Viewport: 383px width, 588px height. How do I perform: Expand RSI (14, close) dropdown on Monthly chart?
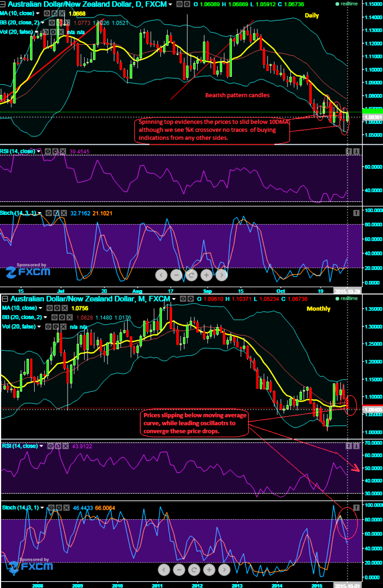pyautogui.click(x=41, y=446)
